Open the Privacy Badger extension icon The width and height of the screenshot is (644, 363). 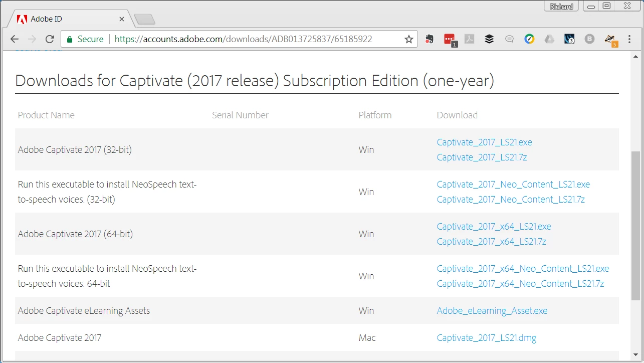610,40
